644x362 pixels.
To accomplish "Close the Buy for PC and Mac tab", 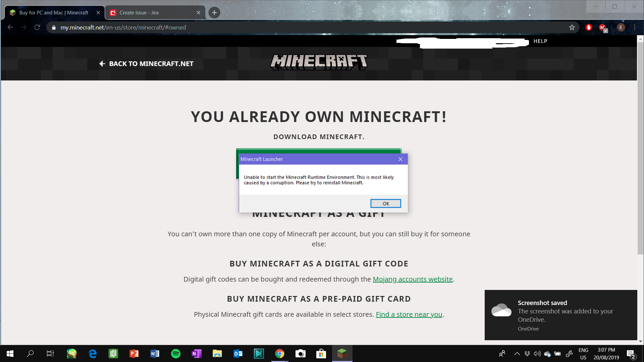I will (x=98, y=13).
